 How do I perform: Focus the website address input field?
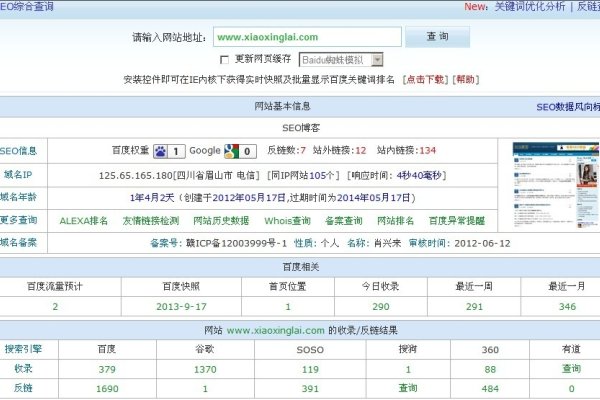(x=307, y=37)
